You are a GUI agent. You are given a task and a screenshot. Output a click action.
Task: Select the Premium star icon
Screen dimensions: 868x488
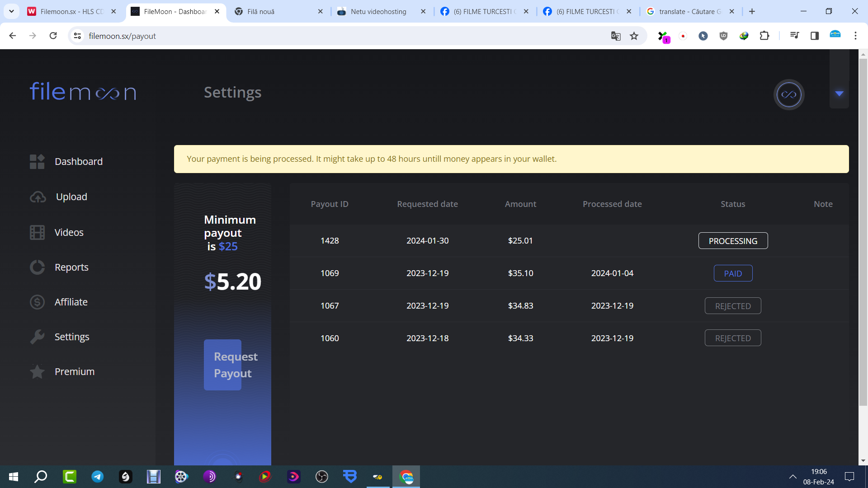[37, 371]
